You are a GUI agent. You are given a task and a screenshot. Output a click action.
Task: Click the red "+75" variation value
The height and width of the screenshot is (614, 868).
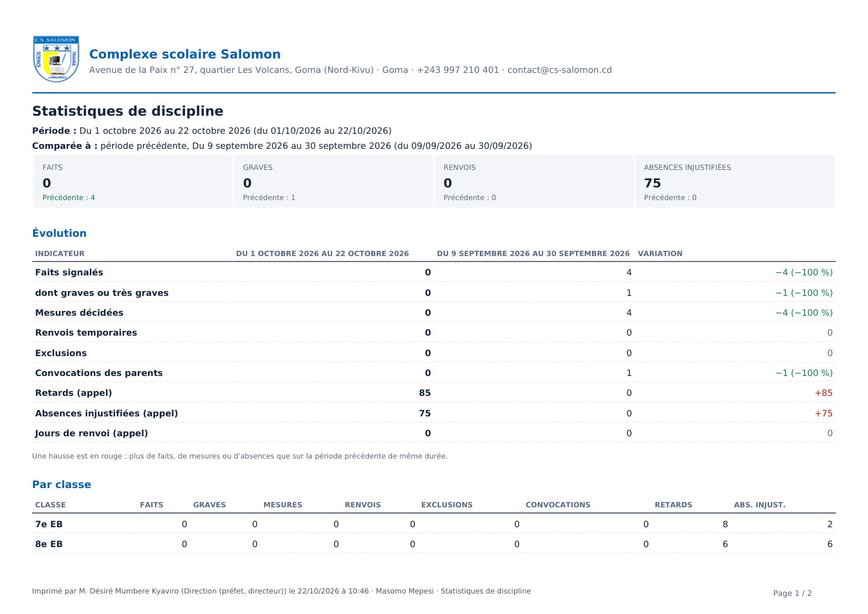coord(823,413)
